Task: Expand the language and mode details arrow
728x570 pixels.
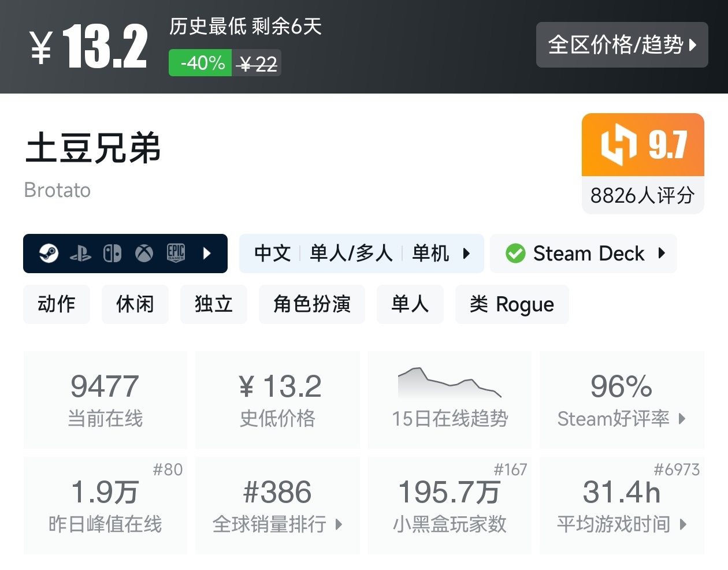Action: (467, 254)
